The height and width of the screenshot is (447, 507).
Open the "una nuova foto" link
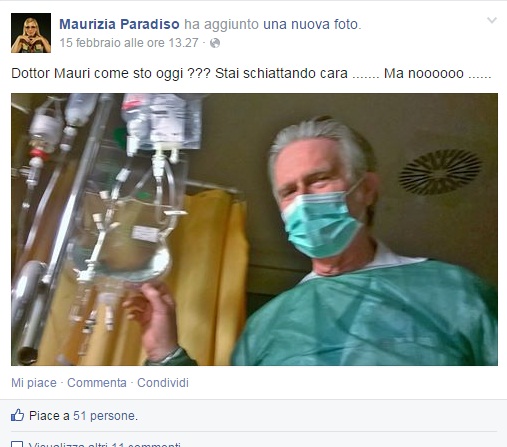(312, 24)
